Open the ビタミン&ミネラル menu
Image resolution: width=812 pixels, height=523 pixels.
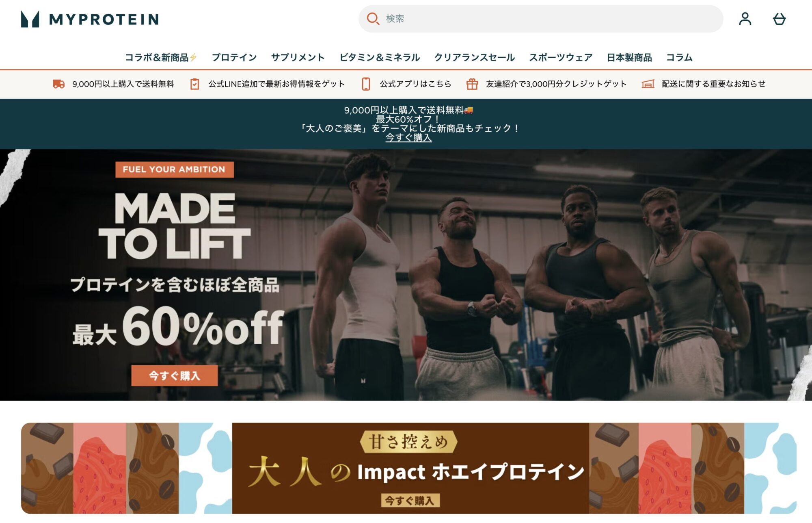pos(380,58)
